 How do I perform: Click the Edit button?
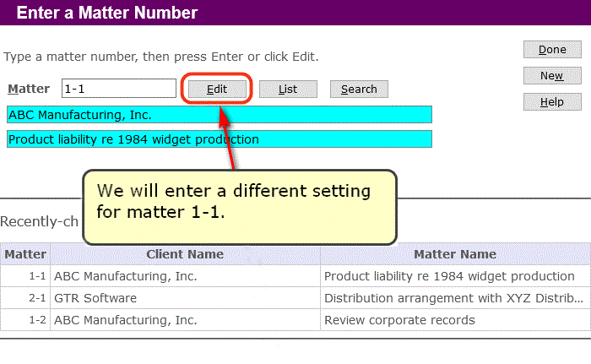pyautogui.click(x=217, y=89)
